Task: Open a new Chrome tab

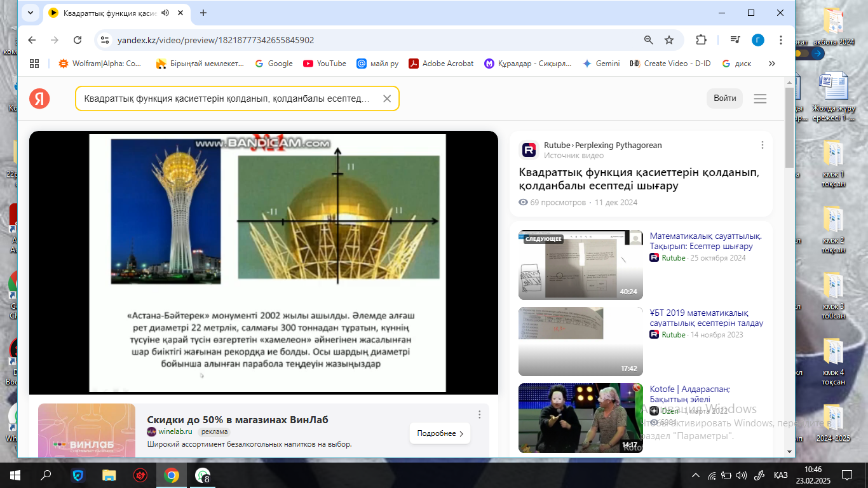Action: coord(203,13)
